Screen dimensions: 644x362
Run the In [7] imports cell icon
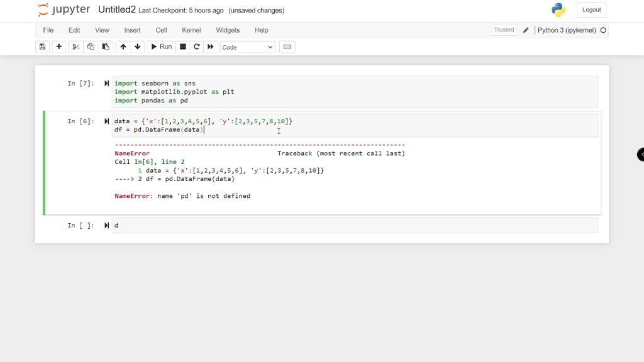tap(106, 84)
